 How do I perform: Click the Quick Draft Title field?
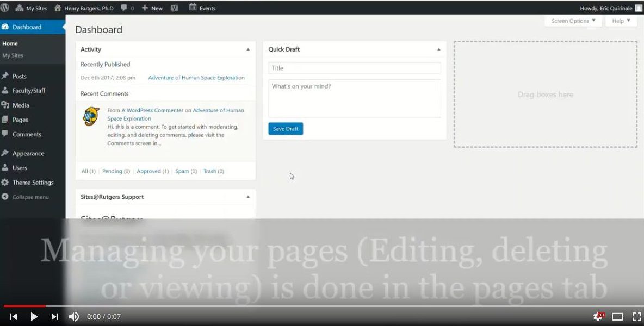[x=355, y=68]
